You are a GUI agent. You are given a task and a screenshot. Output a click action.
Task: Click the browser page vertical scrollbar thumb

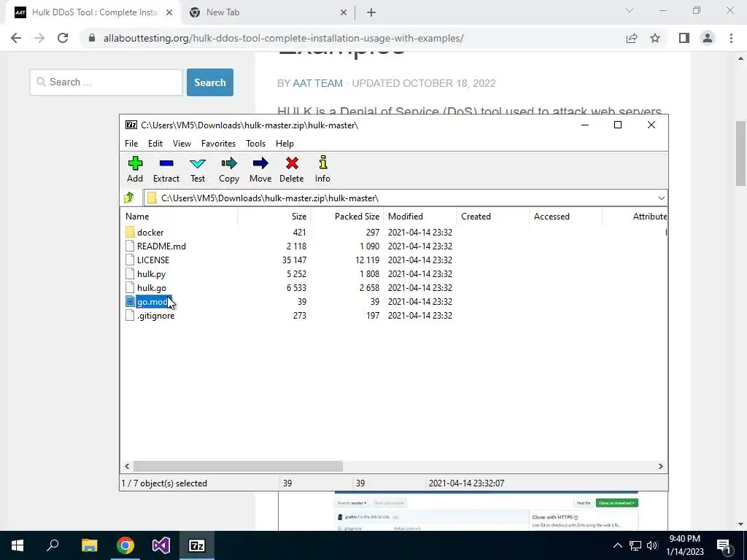point(740,153)
